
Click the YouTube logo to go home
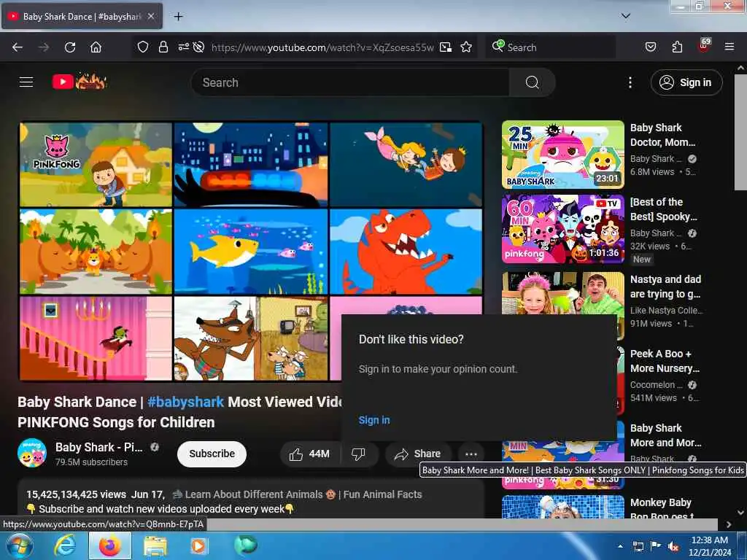pos(80,82)
